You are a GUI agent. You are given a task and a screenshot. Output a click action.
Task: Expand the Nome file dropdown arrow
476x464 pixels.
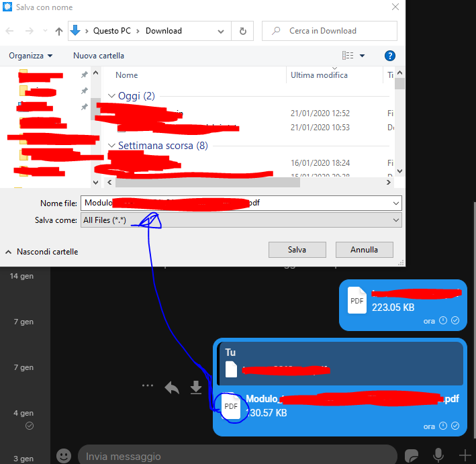396,203
